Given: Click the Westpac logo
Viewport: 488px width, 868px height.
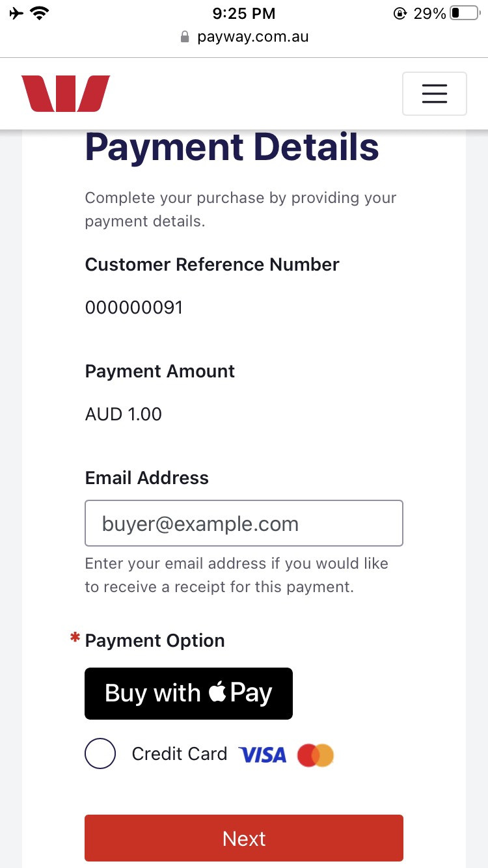Looking at the screenshot, I should click(66, 94).
